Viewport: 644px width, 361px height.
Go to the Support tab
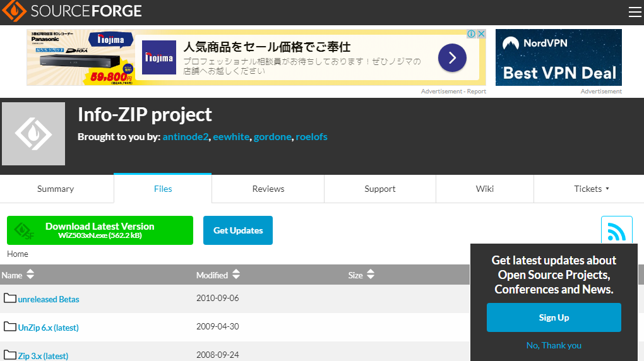(380, 189)
